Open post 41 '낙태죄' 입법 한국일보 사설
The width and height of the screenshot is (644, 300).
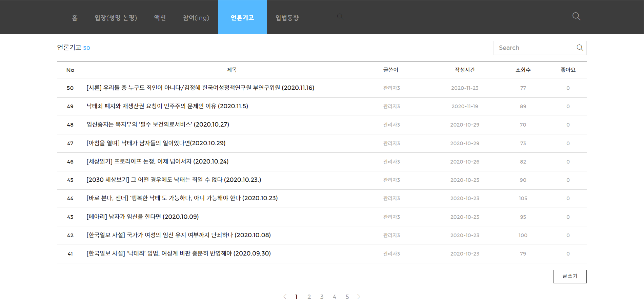click(x=178, y=254)
